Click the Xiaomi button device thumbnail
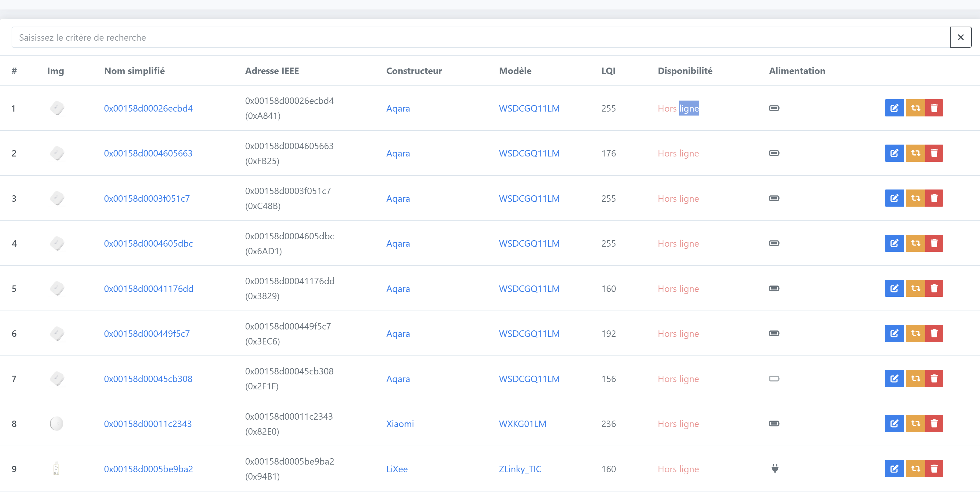The width and height of the screenshot is (980, 493). click(x=56, y=423)
